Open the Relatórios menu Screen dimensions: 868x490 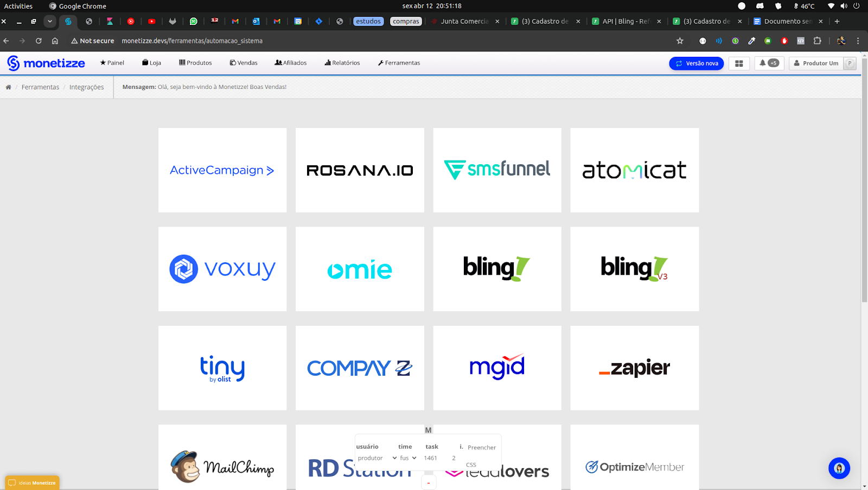pyautogui.click(x=342, y=63)
